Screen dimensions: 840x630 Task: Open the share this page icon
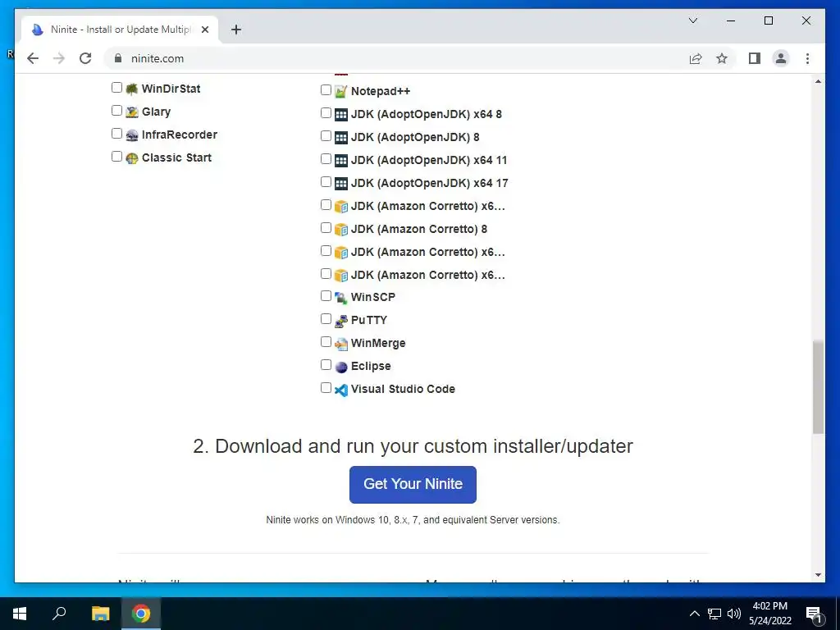click(696, 58)
